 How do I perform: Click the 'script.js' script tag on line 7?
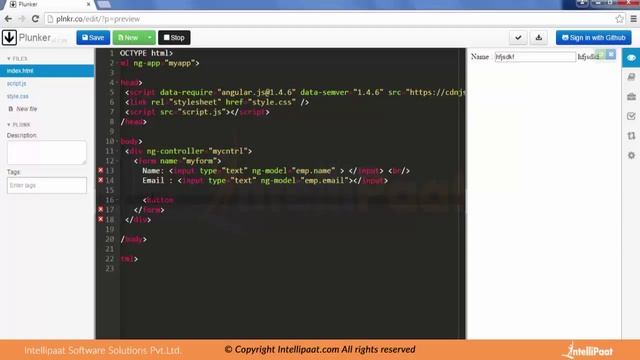tap(198, 112)
